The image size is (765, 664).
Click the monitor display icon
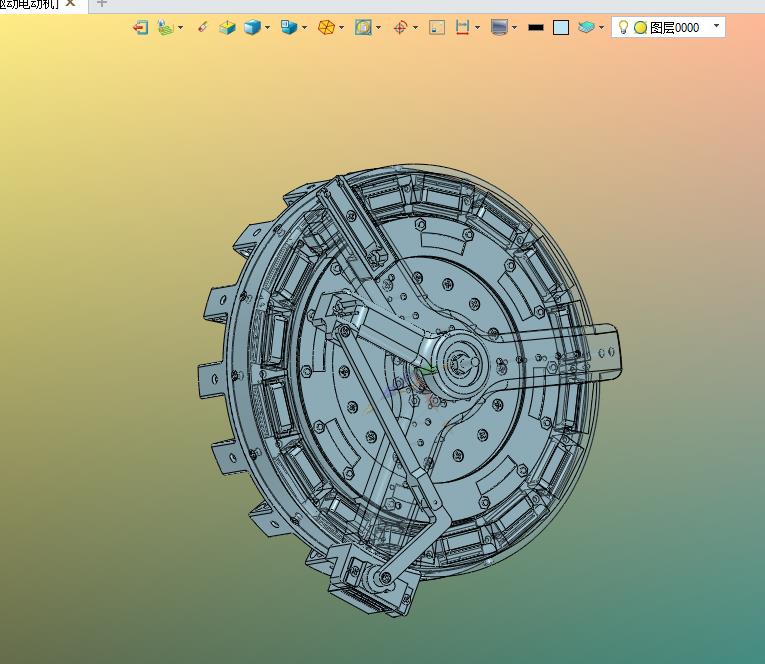(499, 27)
